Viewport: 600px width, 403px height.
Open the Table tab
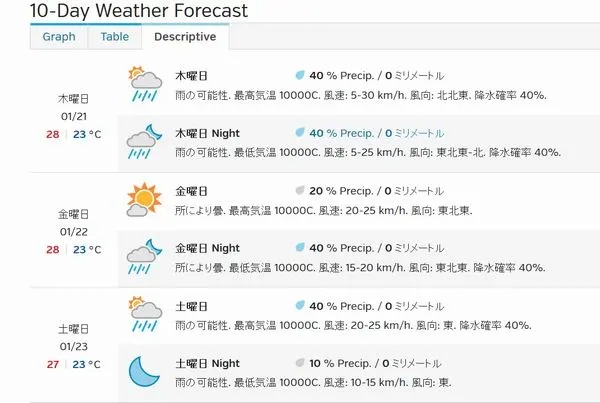click(x=114, y=37)
